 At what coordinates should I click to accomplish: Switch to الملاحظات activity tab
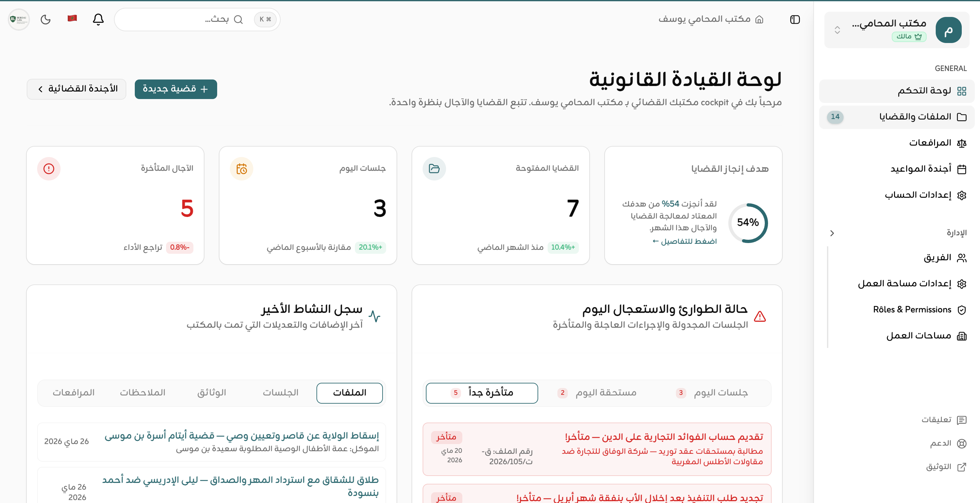pos(143,393)
